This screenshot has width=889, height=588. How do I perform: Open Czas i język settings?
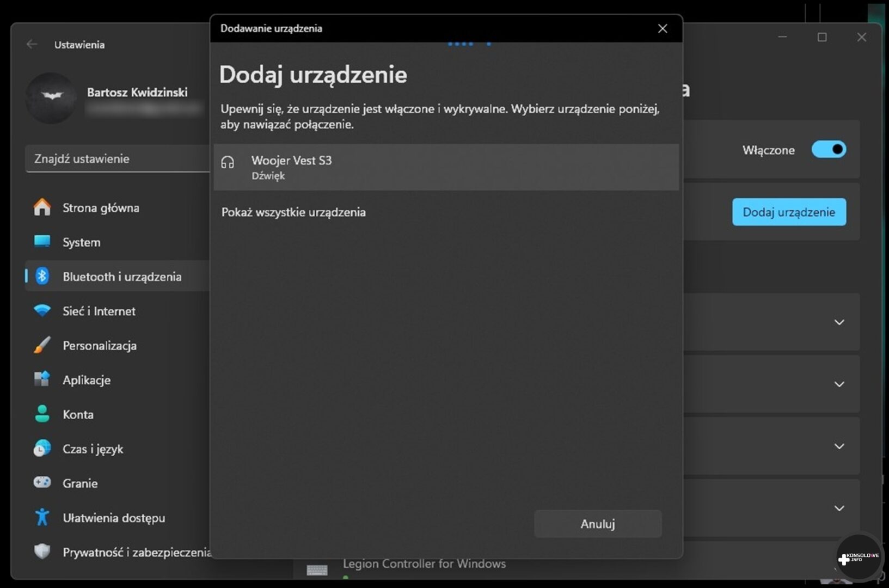93,449
